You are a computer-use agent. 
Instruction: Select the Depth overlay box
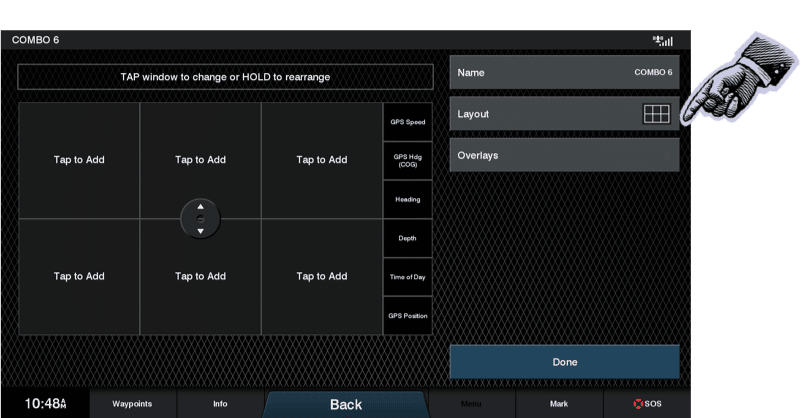coord(408,238)
